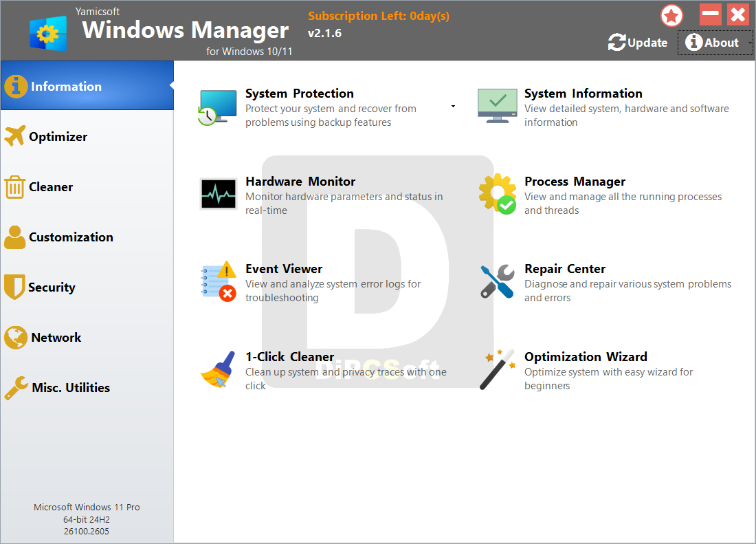Switch to the Cleaner tab

click(x=87, y=186)
